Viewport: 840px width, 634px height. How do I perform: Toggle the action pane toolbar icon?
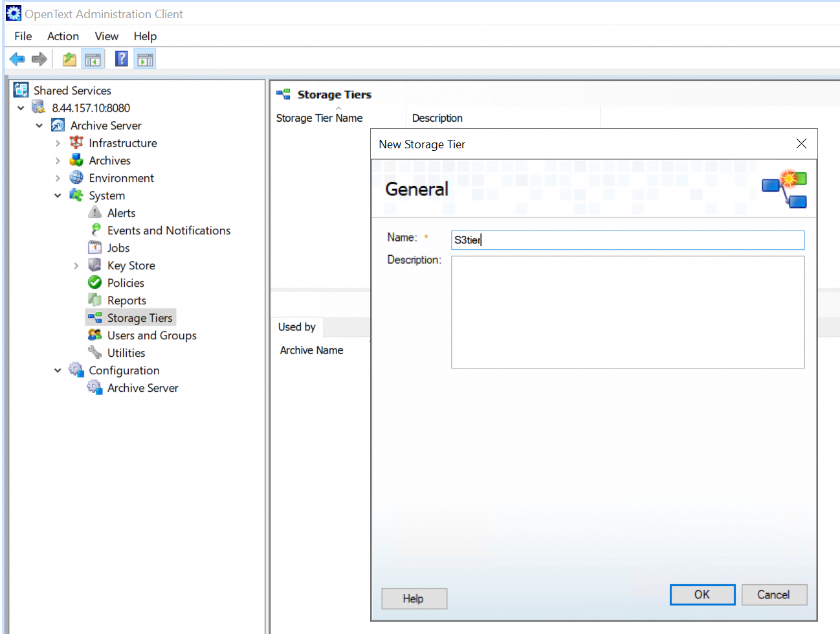pos(145,60)
